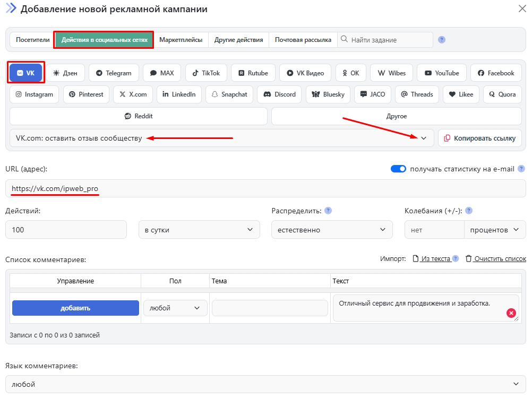This screenshot has height=399, width=532.
Task: Select the Pinterest platform button
Action: 87,94
